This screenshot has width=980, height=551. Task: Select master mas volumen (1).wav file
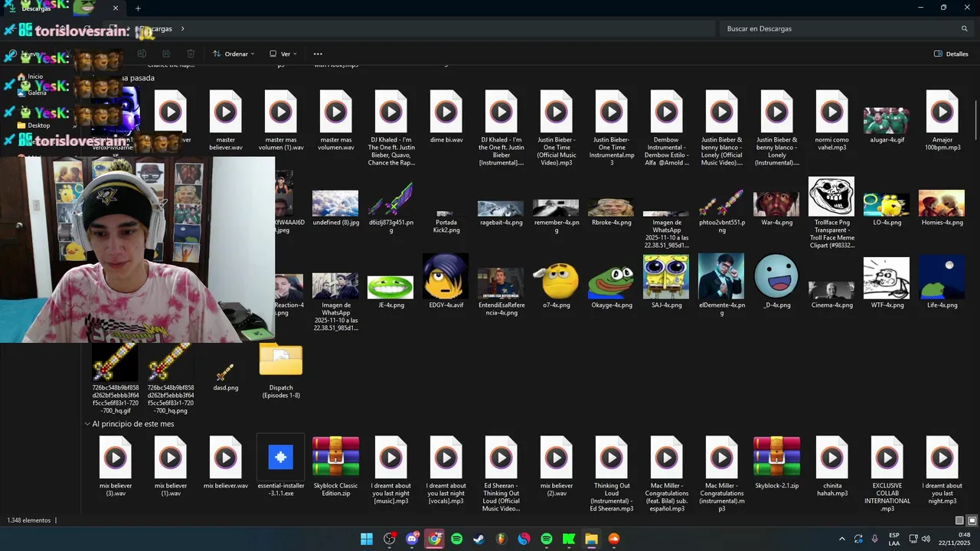point(281,120)
